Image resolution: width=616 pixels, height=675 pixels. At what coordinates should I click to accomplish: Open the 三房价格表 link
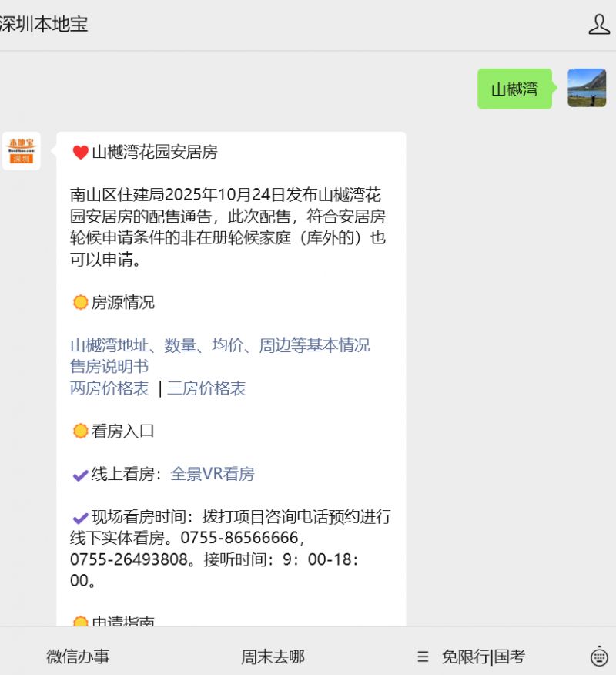coord(206,388)
